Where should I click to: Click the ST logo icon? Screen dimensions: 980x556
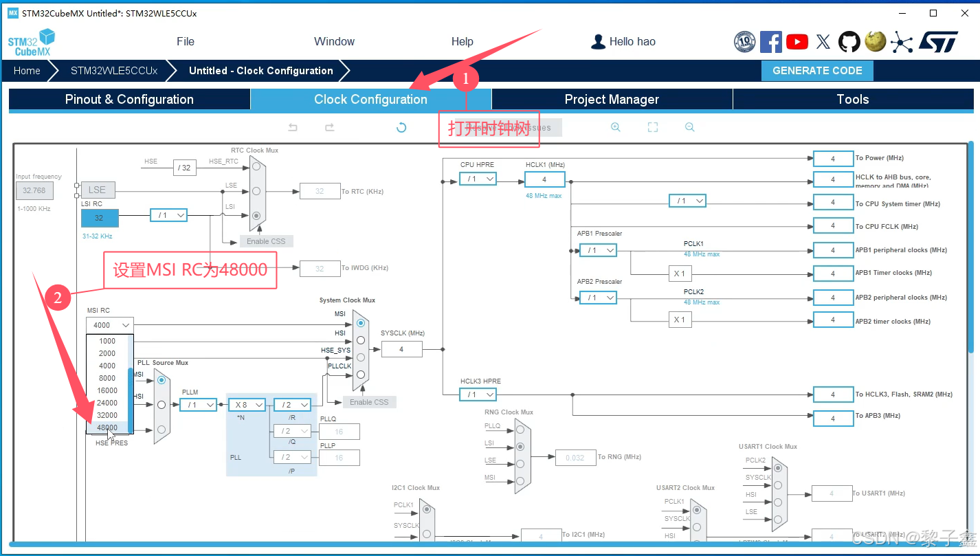(938, 42)
